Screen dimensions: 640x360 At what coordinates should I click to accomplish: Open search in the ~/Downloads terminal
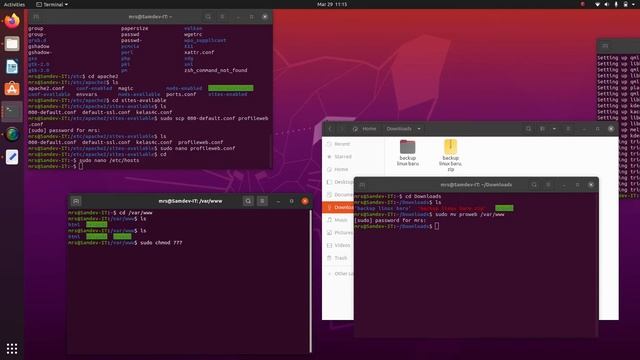pyautogui.click(x=534, y=185)
